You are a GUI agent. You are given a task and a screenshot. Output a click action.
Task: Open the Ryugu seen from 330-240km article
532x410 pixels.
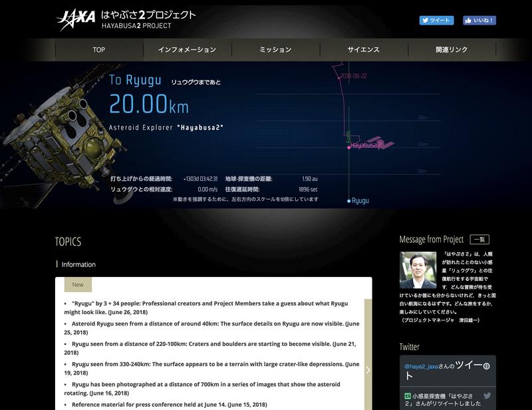tap(211, 368)
